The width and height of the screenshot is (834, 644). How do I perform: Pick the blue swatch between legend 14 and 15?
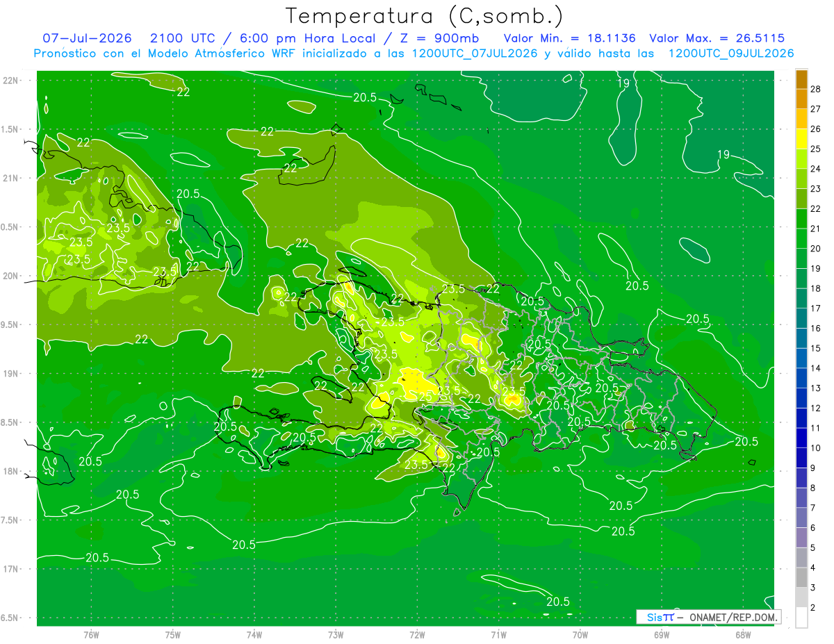click(x=801, y=358)
